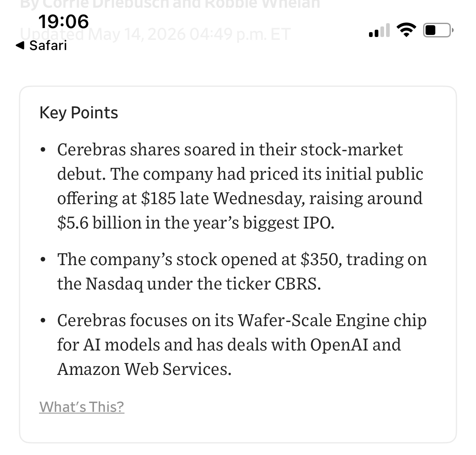Tap the OpenAI mention in third bullet
476x455 pixels.
[x=339, y=344]
